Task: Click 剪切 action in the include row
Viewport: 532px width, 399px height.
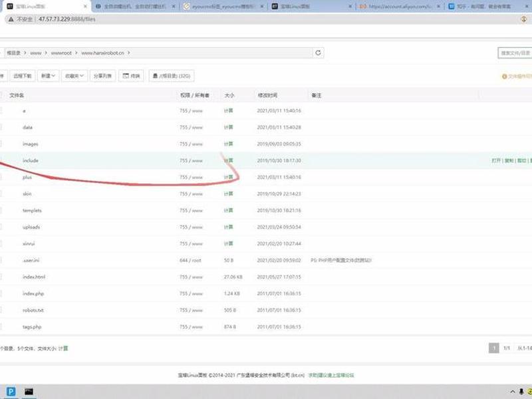Action: (522, 160)
